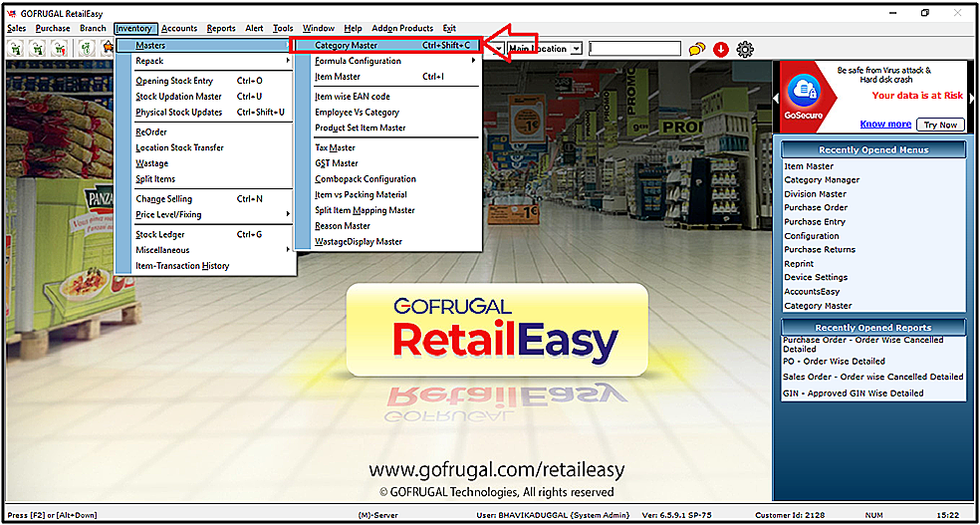
Task: Open Item vs Packing Material
Action: (386, 194)
